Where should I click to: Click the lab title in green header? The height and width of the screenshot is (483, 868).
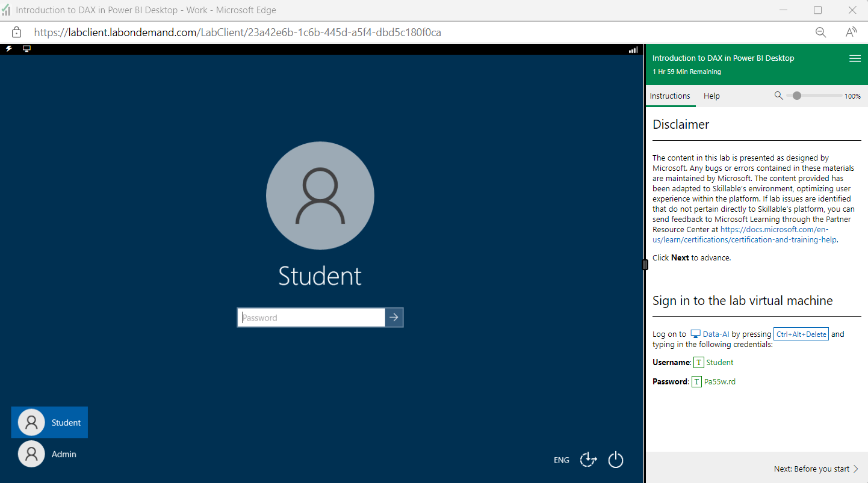click(724, 58)
